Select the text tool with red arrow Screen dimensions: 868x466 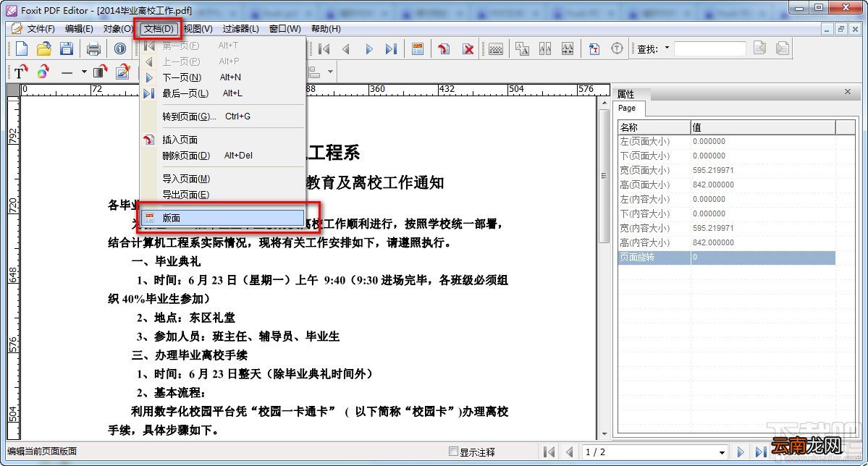(20, 72)
